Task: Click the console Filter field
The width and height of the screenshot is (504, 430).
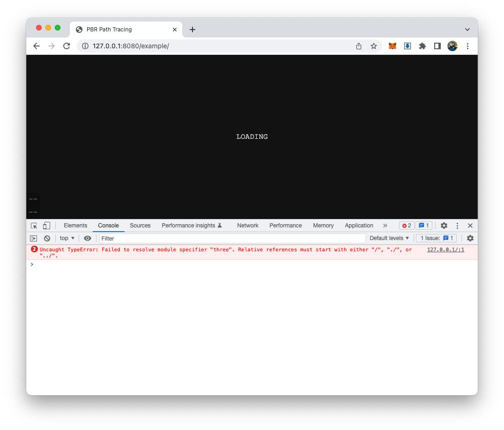Action: point(232,239)
